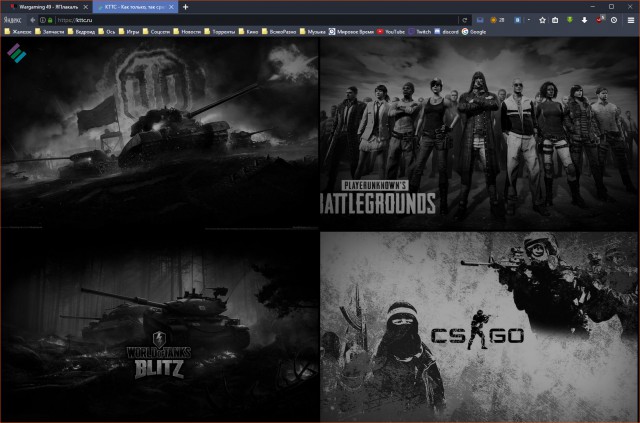Viewport: 640px width, 423px height.
Task: Click the weather sun icon showing 28
Action: (497, 20)
